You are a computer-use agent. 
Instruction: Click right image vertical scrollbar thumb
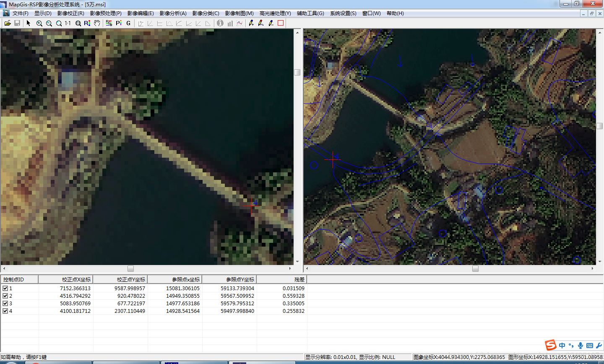tap(600, 126)
